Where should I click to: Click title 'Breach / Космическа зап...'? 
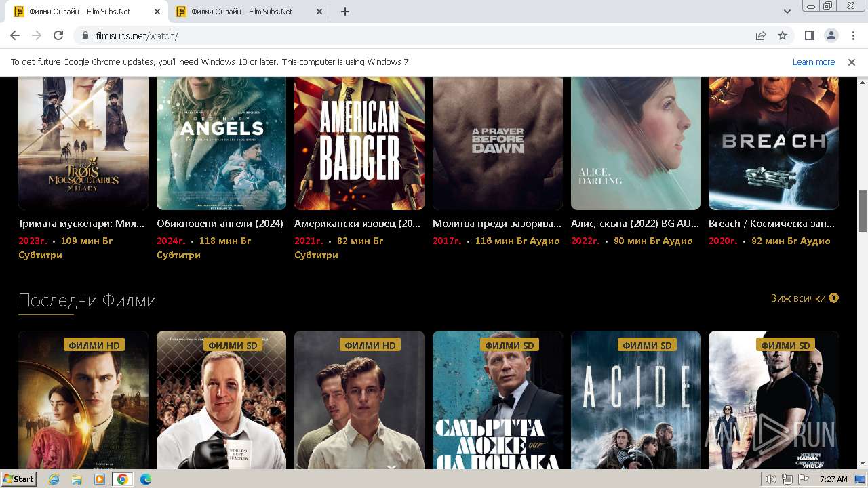click(772, 224)
